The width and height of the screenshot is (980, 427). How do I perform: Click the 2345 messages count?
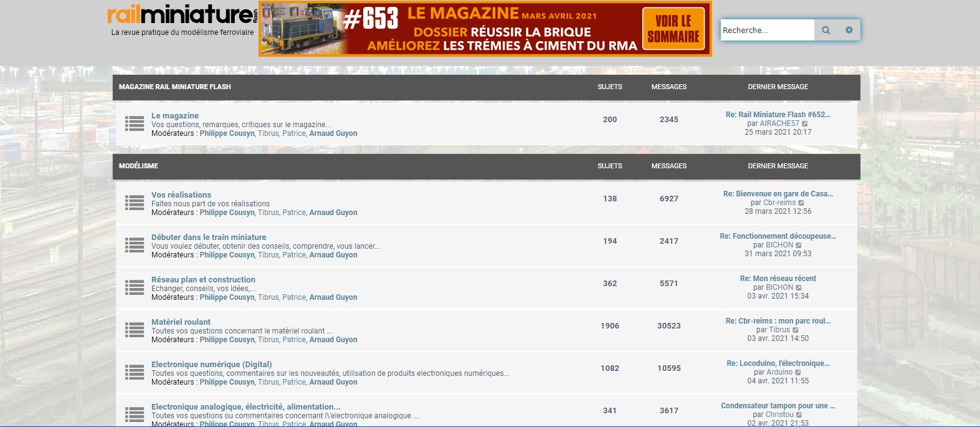[x=669, y=120]
